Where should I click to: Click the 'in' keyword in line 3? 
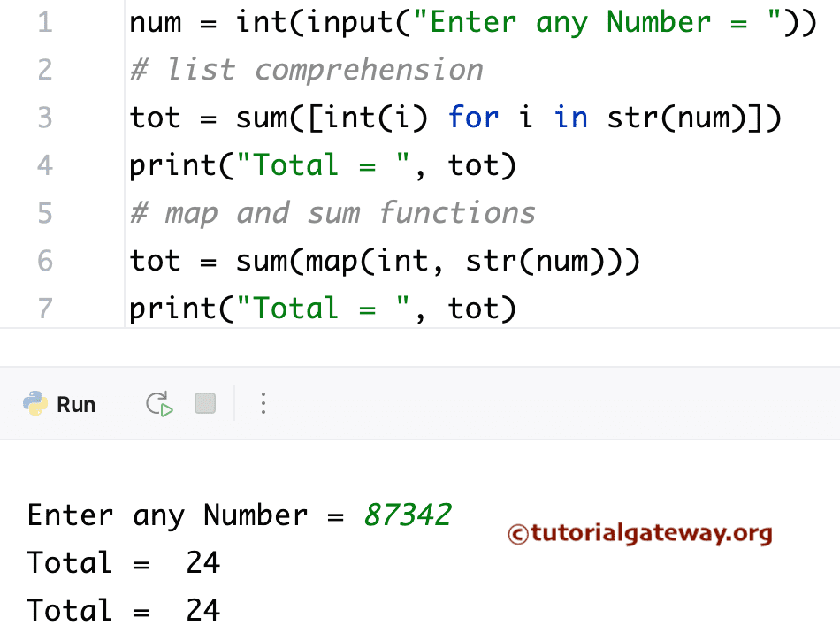[571, 118]
